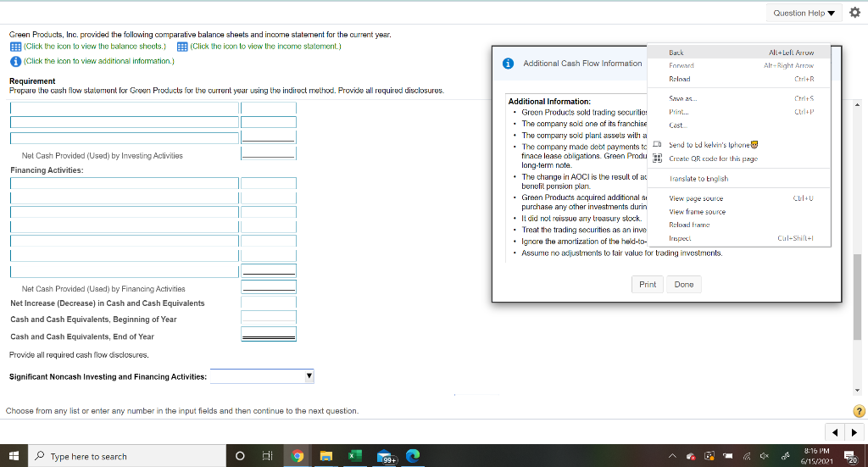Viewport: 868px width, 467px height.
Task: Click the additional information info icon
Action: [15, 61]
